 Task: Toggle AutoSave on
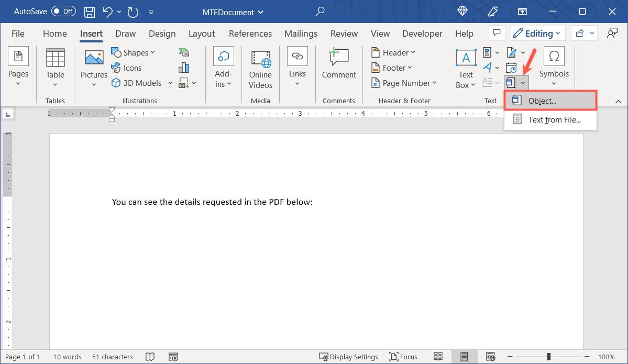point(63,11)
